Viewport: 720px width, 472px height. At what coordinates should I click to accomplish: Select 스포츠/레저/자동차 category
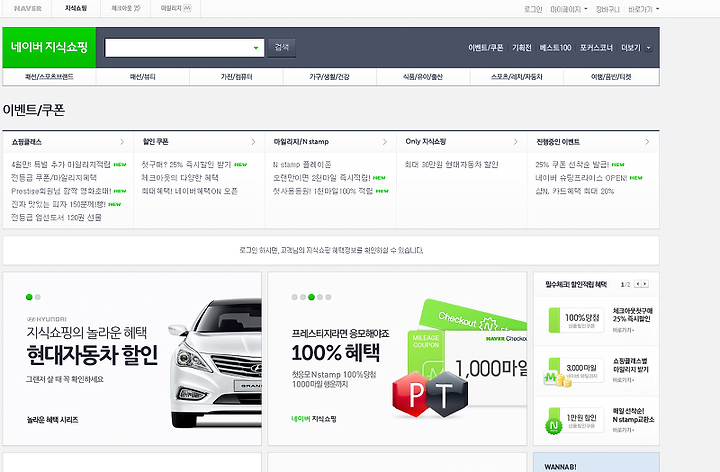(517, 77)
